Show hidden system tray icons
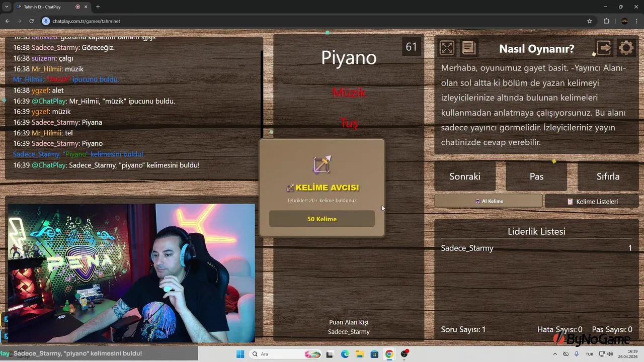Image resolution: width=644 pixels, height=362 pixels. tap(555, 354)
